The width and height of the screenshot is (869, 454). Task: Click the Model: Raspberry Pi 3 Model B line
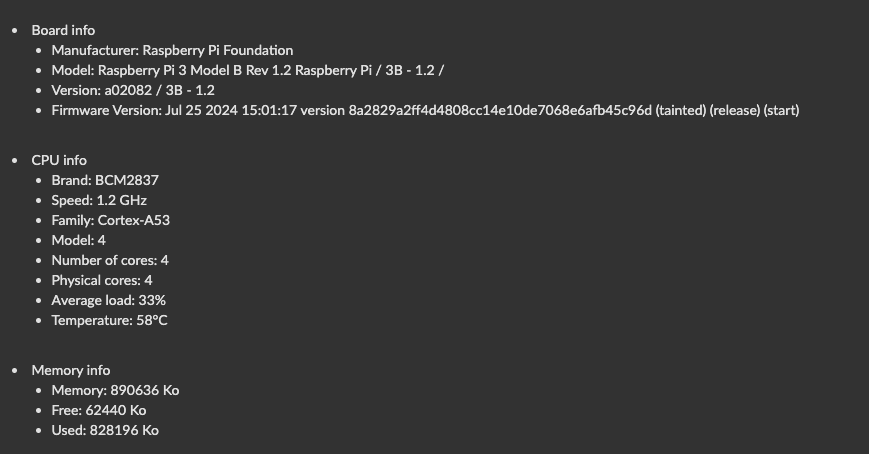[248, 70]
